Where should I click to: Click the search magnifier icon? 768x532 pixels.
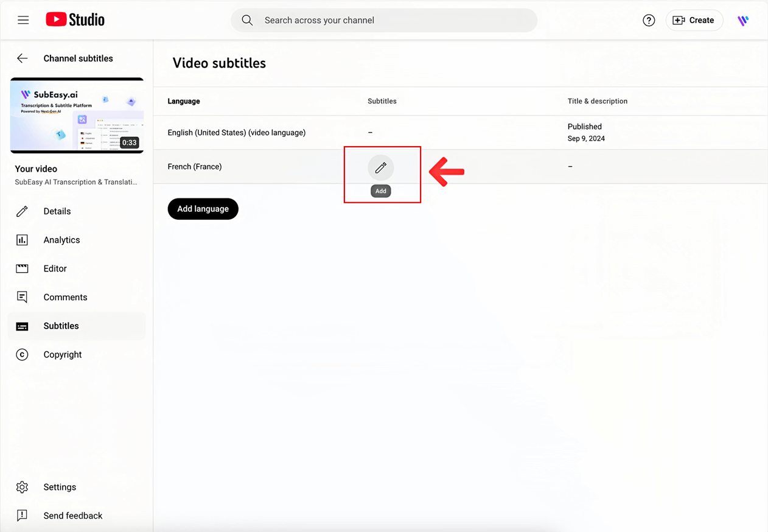pos(247,20)
